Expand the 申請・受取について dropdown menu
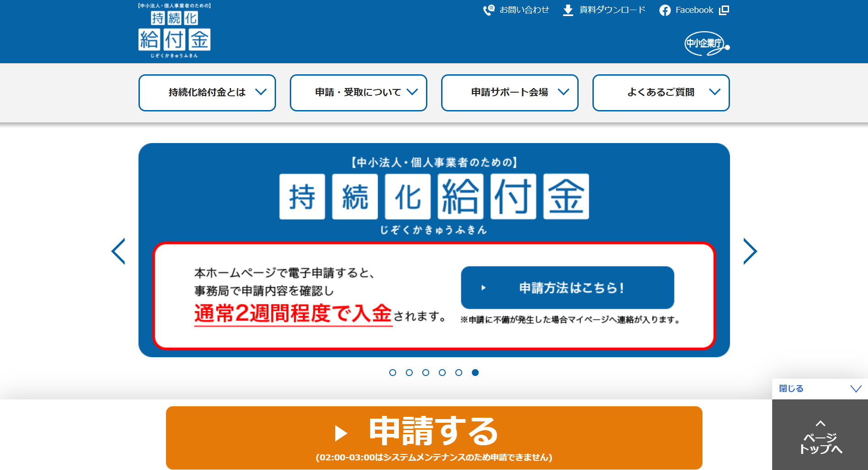The width and height of the screenshot is (868, 470). pos(359,93)
